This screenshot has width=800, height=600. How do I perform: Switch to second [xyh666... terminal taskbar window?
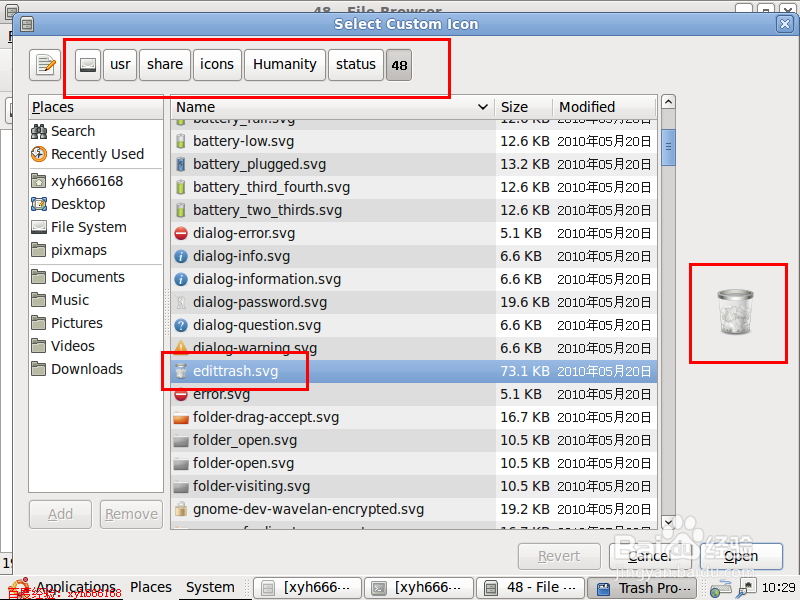[x=419, y=588]
